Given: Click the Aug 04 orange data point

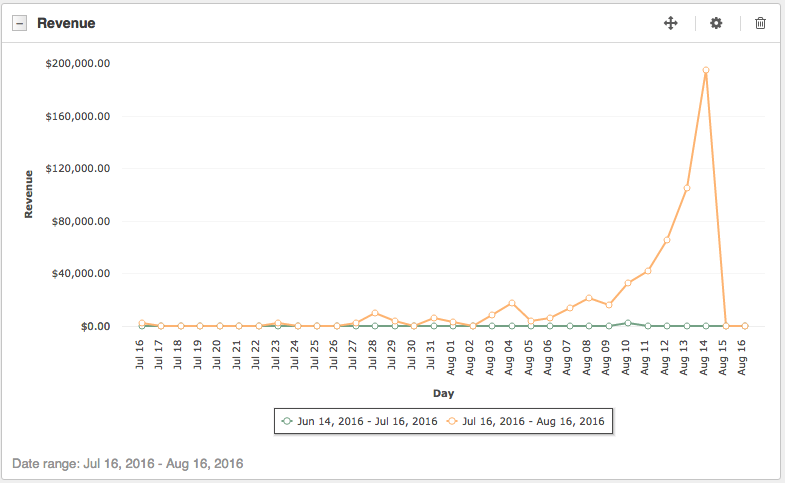Looking at the screenshot, I should point(512,303).
